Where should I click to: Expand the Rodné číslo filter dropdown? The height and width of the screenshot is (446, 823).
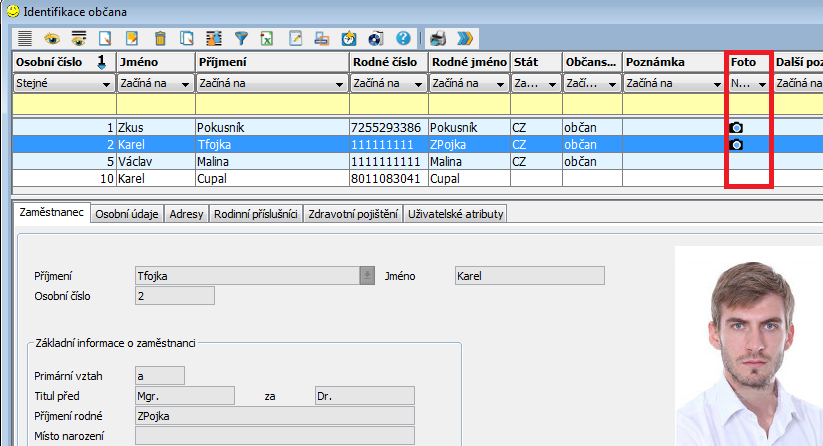[421, 85]
